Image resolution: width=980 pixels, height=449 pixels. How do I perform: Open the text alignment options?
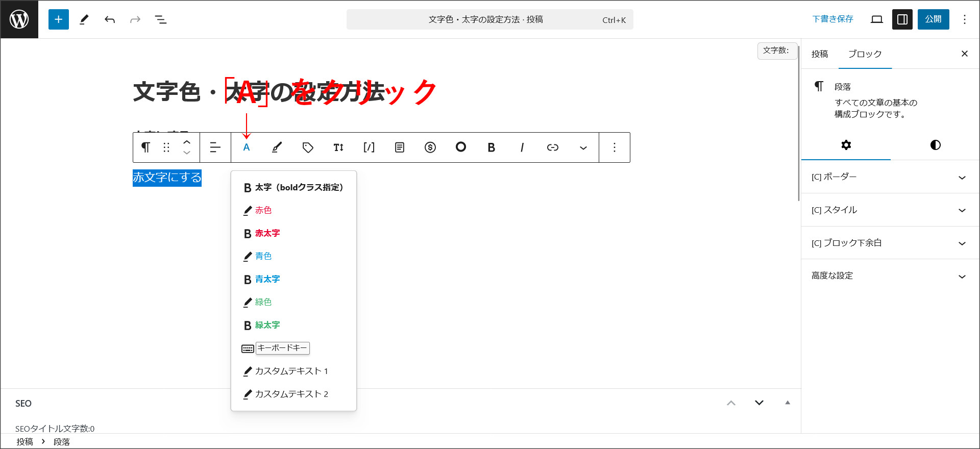pyautogui.click(x=215, y=147)
